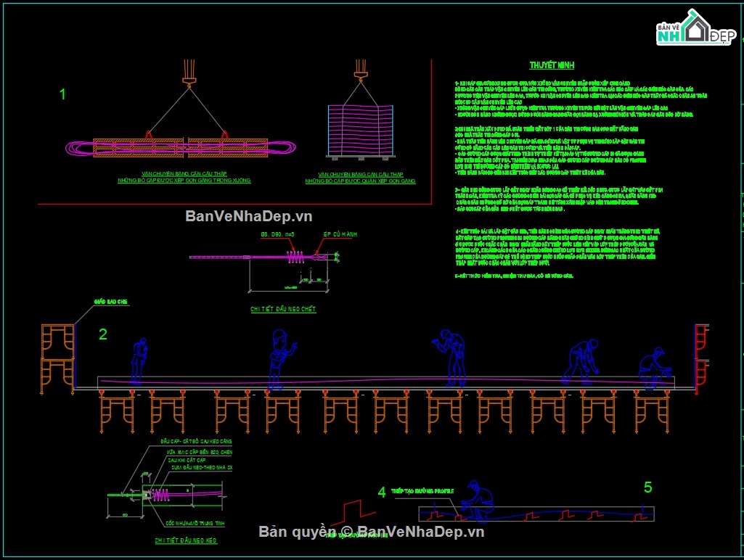Select the green number 5 label
The image size is (744, 560).
pyautogui.click(x=647, y=487)
